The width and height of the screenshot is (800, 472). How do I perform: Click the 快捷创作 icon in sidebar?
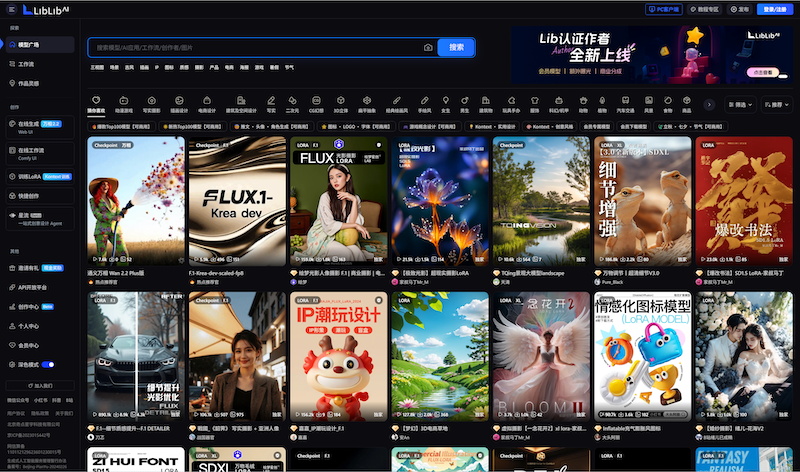(13, 196)
